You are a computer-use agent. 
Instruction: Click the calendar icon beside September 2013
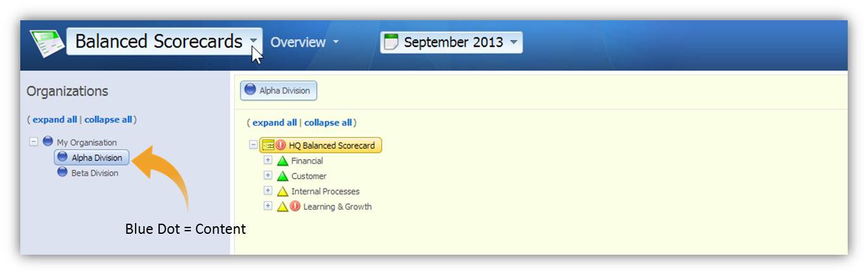[392, 42]
